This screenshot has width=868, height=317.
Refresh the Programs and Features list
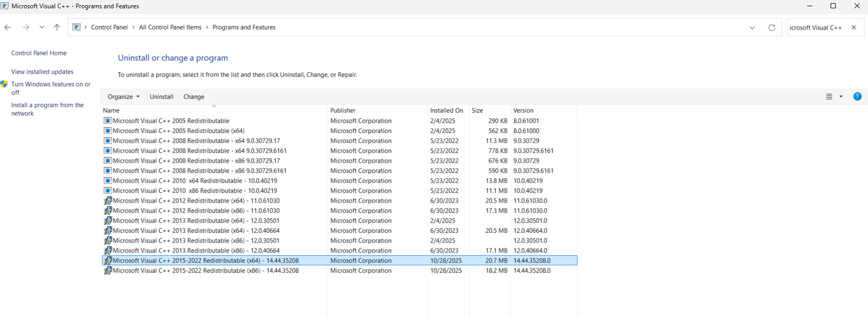(771, 28)
